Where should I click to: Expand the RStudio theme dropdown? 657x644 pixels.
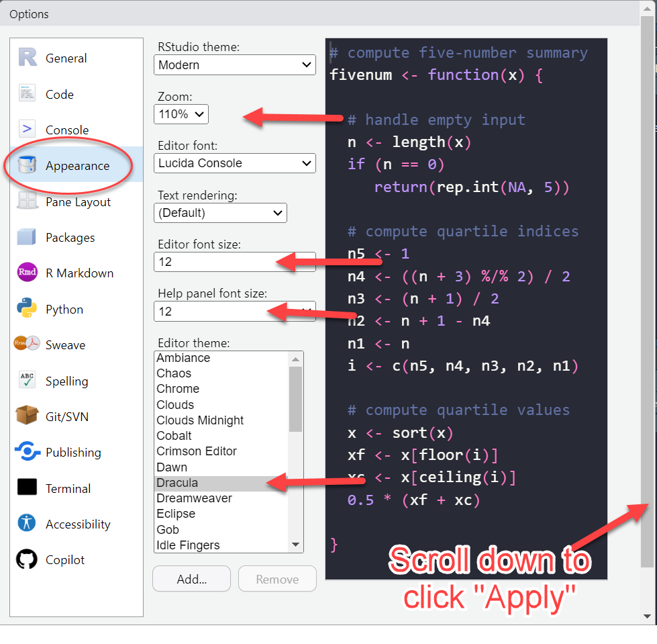pyautogui.click(x=234, y=65)
